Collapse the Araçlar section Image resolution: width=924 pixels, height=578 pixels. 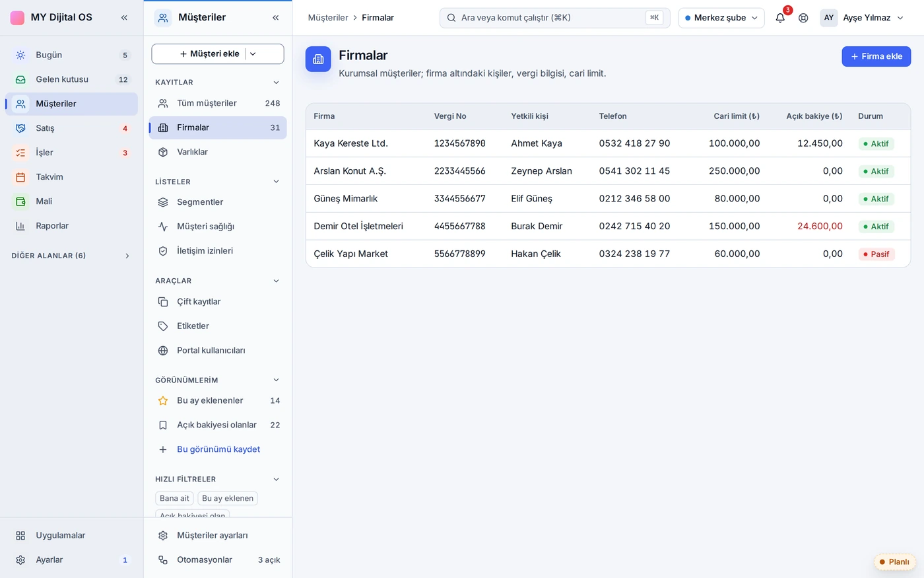pos(276,281)
